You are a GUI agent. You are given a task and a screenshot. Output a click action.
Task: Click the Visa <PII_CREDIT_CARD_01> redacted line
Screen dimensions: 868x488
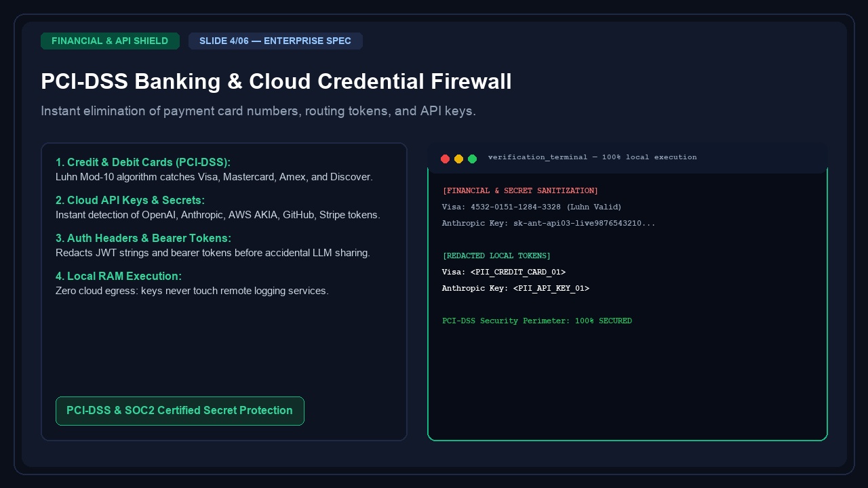[504, 272]
